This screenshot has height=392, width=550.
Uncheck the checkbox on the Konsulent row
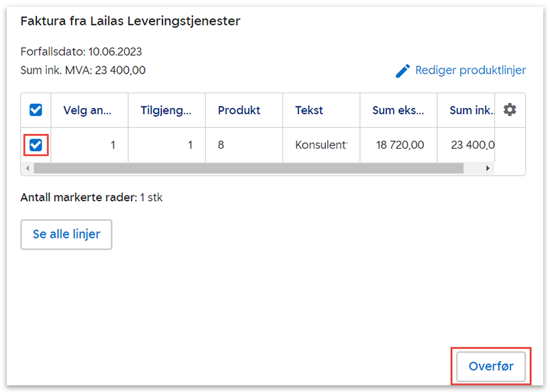pyautogui.click(x=36, y=145)
